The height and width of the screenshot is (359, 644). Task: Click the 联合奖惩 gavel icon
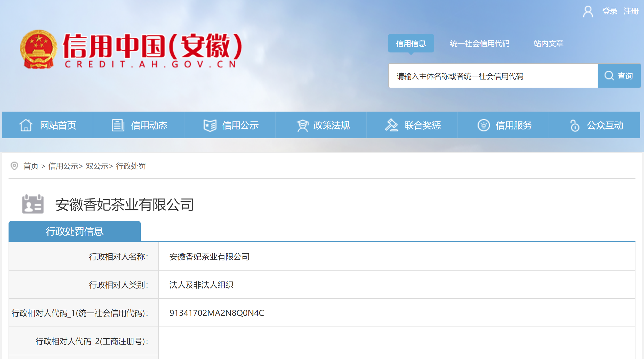(x=391, y=125)
